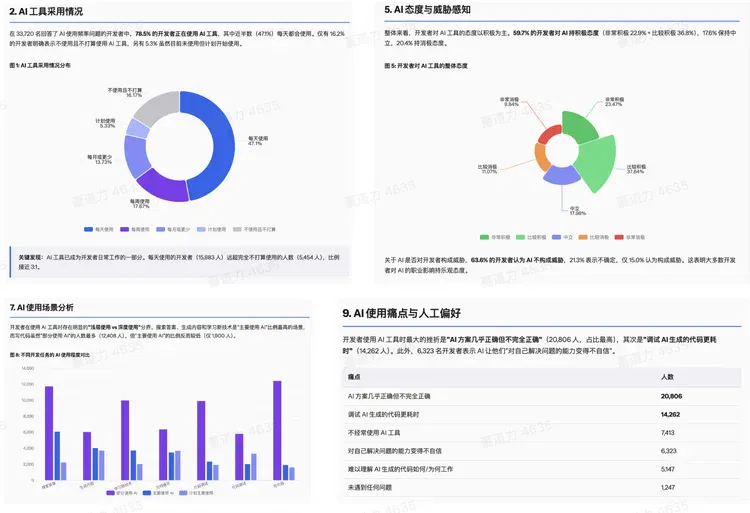
Task: Click the '图 5: 开发者对 AI 工具的整体态度' chart caption
Action: coord(426,65)
